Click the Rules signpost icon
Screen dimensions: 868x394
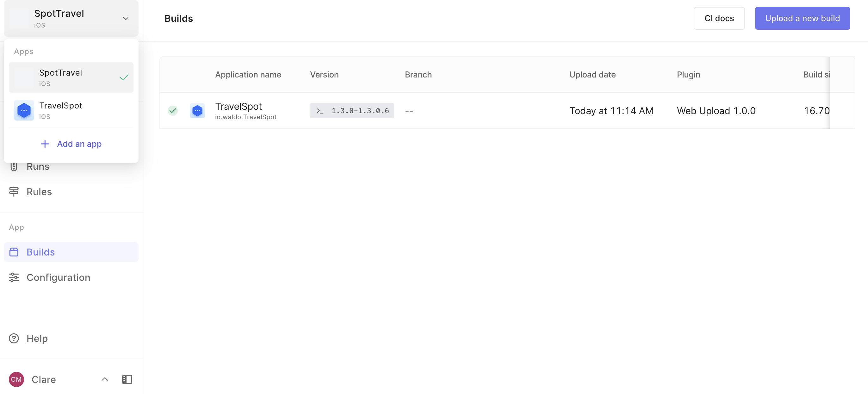(14, 192)
